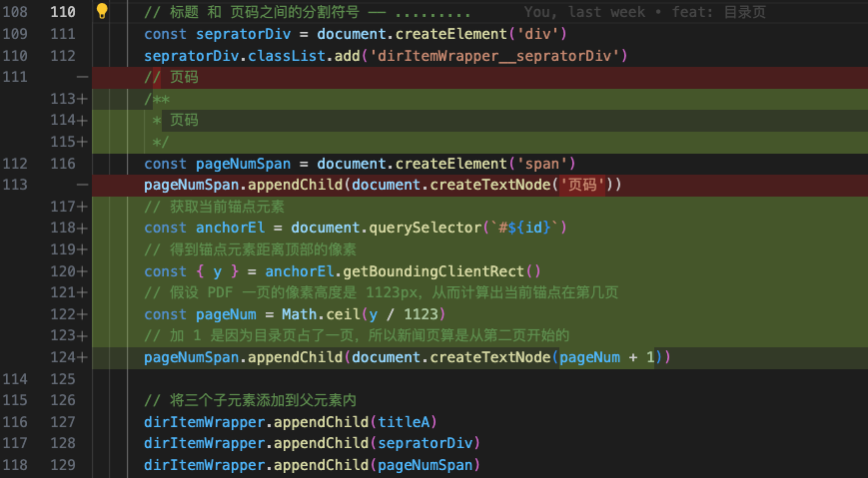Click the comment '// 获取当前锚点元素'

coord(214,207)
